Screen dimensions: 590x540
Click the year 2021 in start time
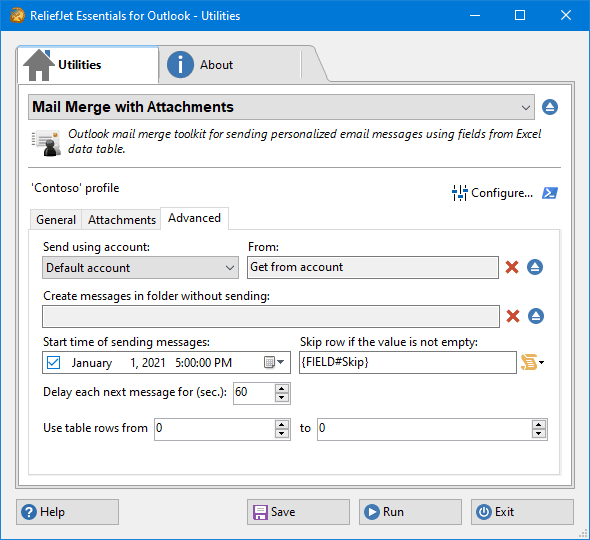pos(154,363)
